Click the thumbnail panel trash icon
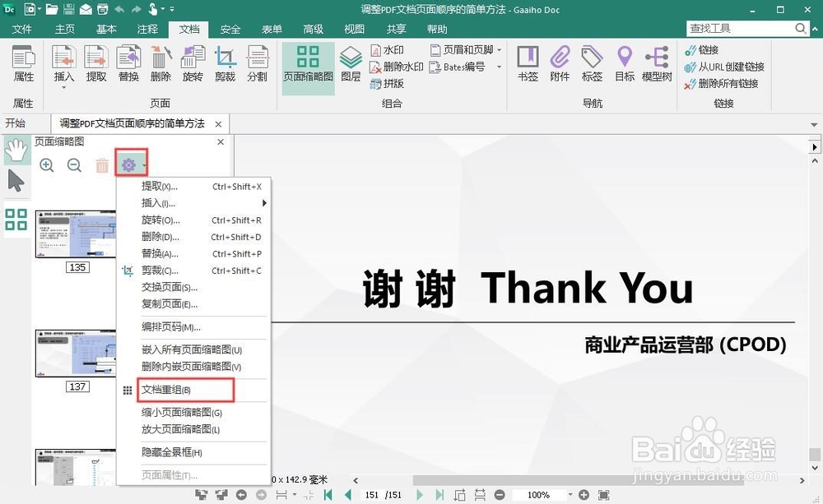This screenshot has height=504, width=823. (102, 166)
